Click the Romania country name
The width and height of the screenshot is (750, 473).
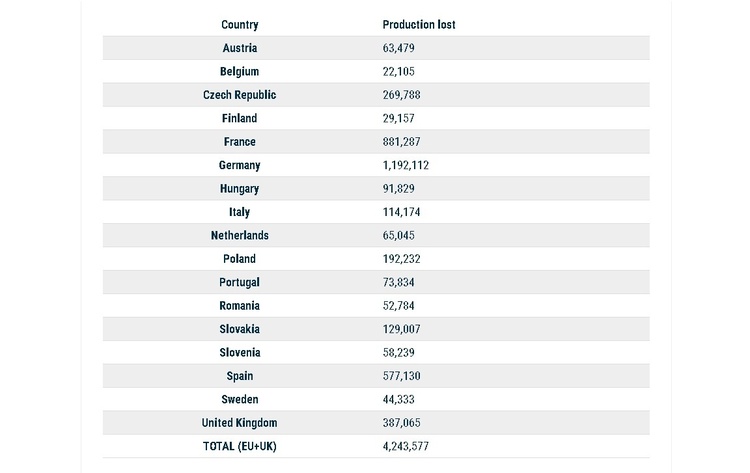click(240, 306)
